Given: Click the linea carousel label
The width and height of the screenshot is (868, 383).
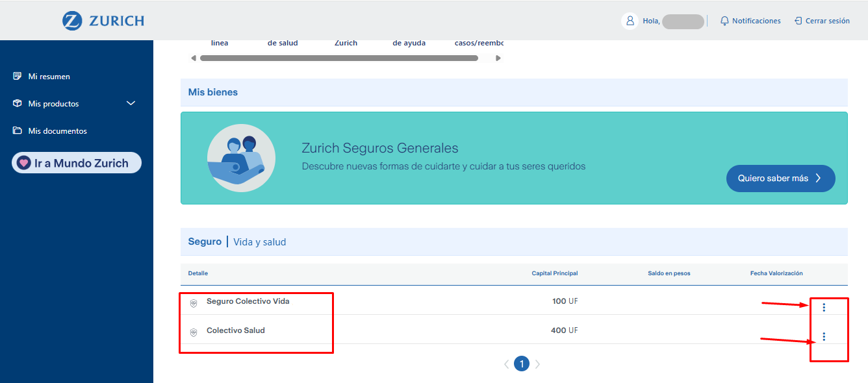Looking at the screenshot, I should (220, 43).
